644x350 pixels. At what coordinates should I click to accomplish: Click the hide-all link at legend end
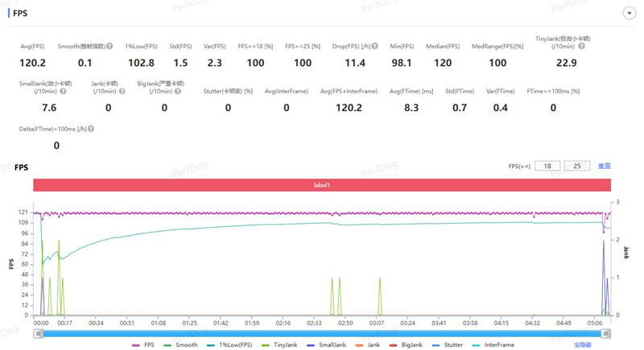[582, 344]
